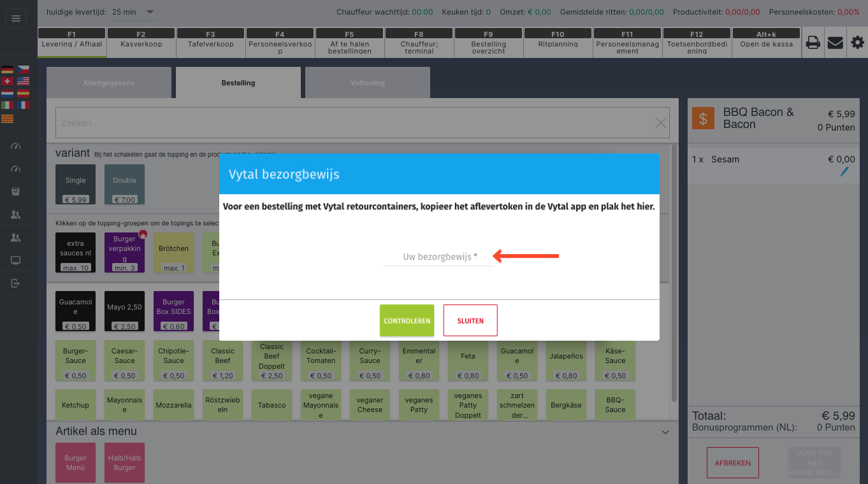This screenshot has height=484, width=868.
Task: Open F3 Tafelverkoop tab
Action: point(210,43)
